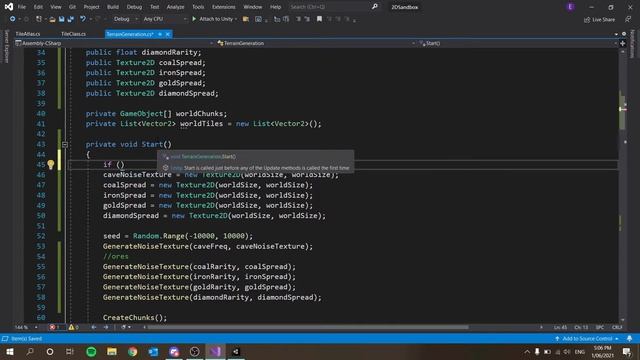
Task: Open the Windows Start menu
Action: tap(9, 351)
